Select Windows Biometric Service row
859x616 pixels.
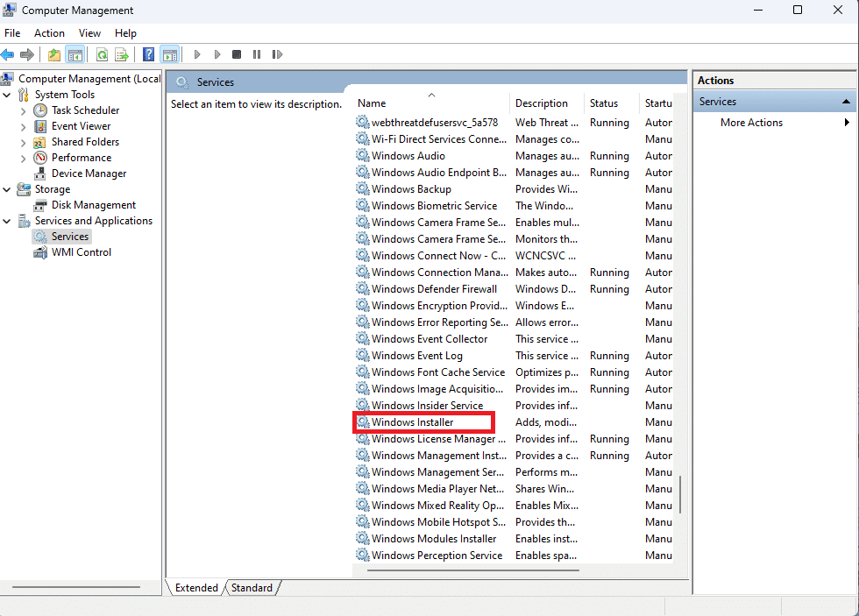coord(435,206)
